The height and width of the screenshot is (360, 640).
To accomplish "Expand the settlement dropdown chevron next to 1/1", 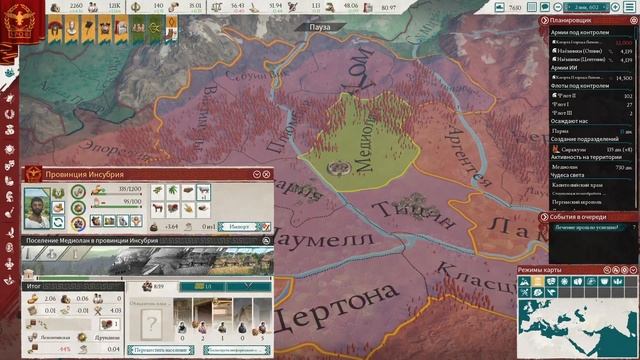I will click(x=249, y=286).
